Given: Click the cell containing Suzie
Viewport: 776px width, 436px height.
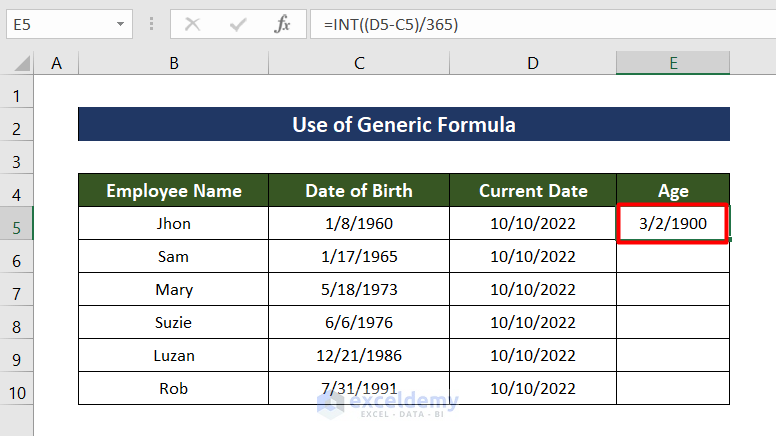Looking at the screenshot, I should coord(174,325).
